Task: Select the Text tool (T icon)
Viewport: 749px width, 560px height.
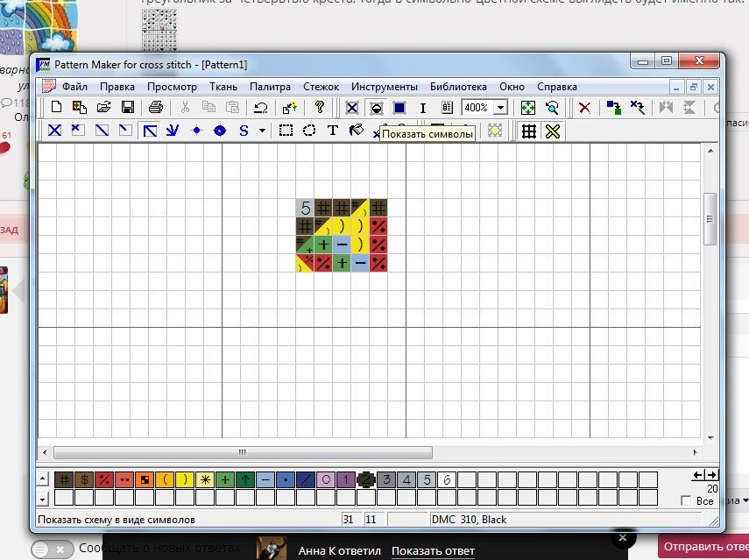Action: pos(333,131)
